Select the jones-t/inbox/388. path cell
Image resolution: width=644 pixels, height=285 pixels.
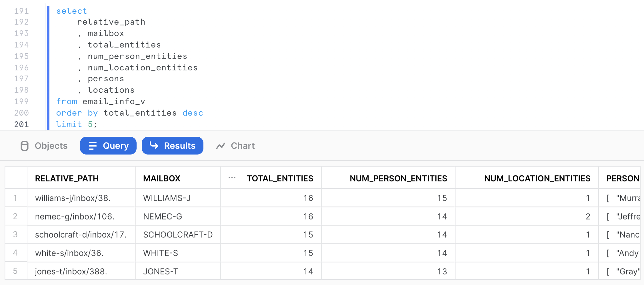coord(71,271)
